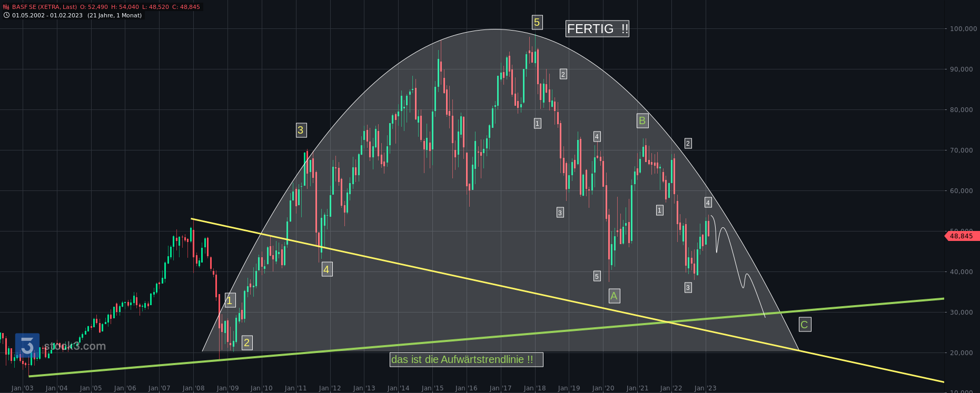This screenshot has width=980, height=393.
Task: Click the Jan '17 date axis label
Action: click(x=501, y=388)
